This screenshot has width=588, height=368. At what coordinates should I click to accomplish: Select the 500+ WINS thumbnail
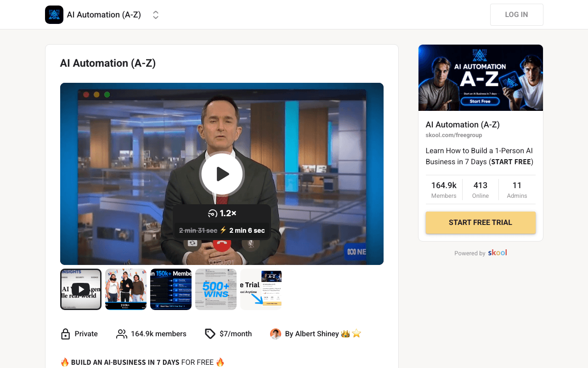tap(216, 289)
